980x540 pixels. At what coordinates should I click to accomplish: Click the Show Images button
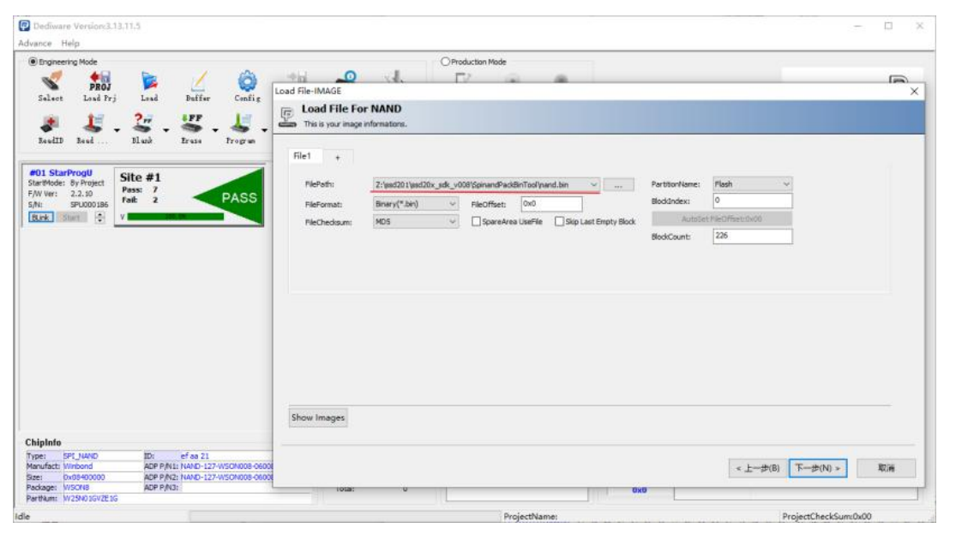[x=317, y=417]
